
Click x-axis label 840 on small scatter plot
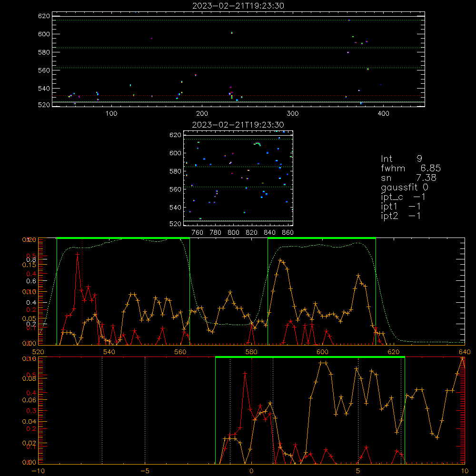pos(269,233)
